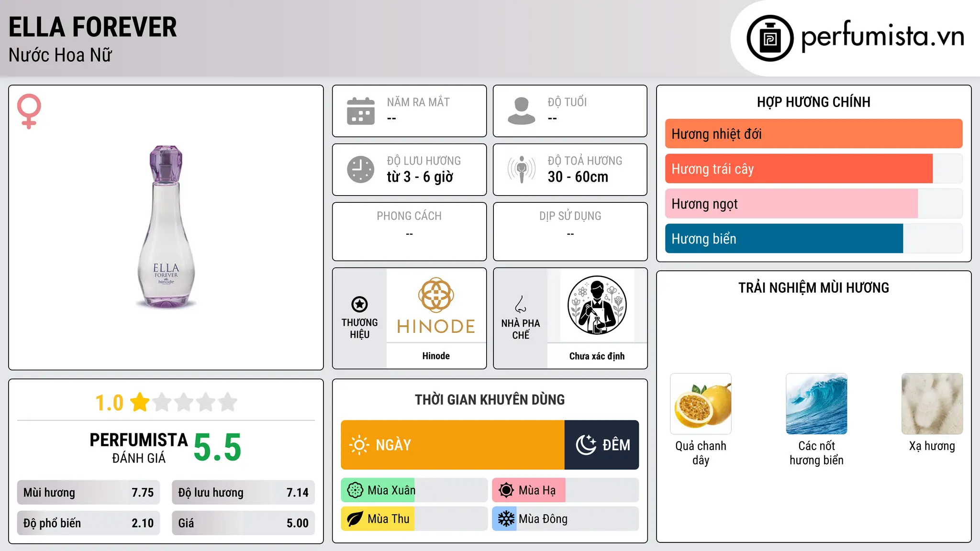Image resolution: width=980 pixels, height=551 pixels.
Task: Click the Hương ngọt accord bar
Action: point(813,204)
